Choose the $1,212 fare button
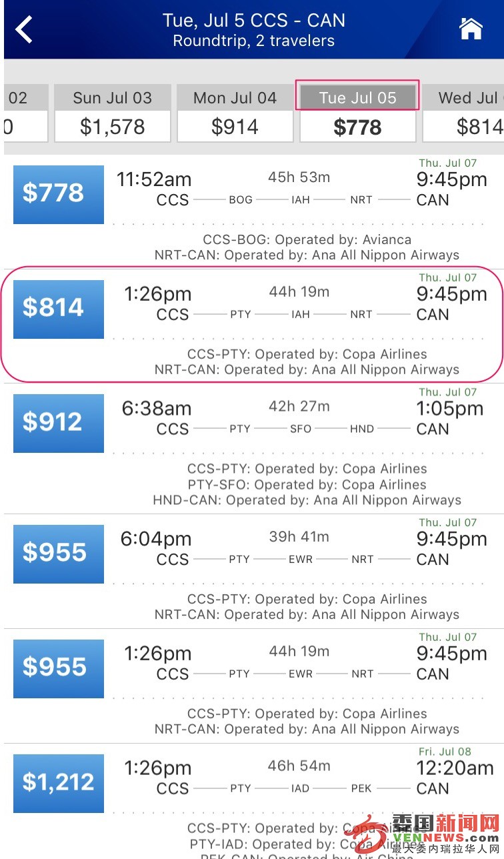The image size is (504, 859). tap(59, 783)
